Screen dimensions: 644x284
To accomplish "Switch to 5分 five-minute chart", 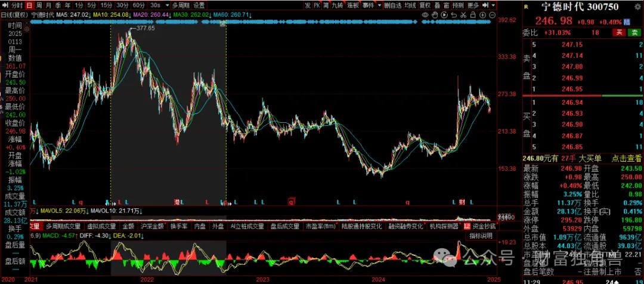I will [92, 5].
